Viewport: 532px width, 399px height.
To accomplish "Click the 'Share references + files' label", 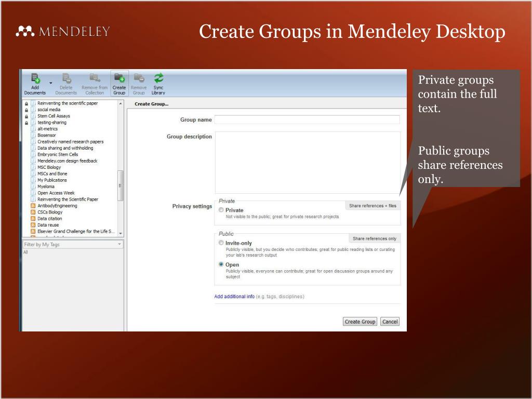I will pyautogui.click(x=373, y=206).
